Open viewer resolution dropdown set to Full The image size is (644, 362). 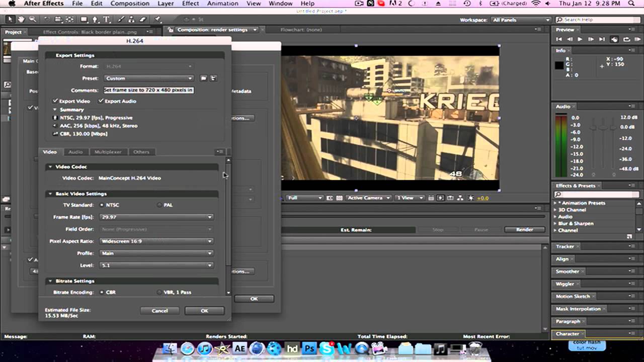point(305,198)
